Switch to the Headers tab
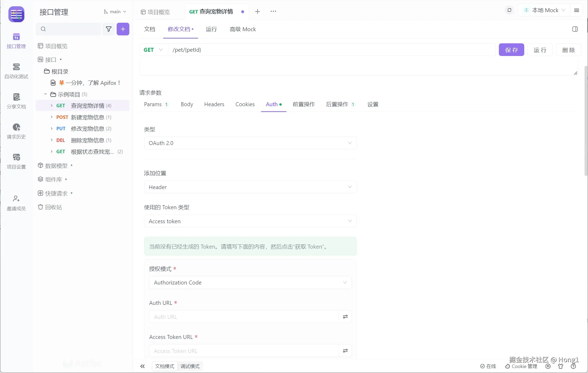 point(214,104)
